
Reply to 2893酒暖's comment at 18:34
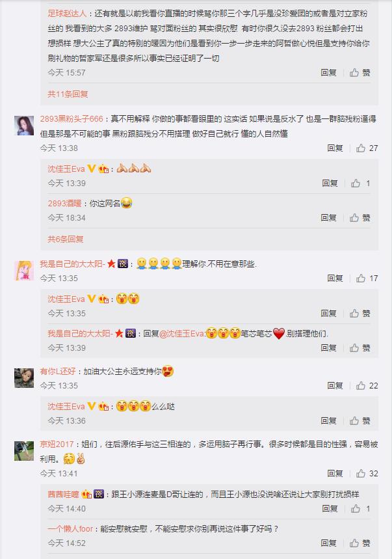(329, 218)
